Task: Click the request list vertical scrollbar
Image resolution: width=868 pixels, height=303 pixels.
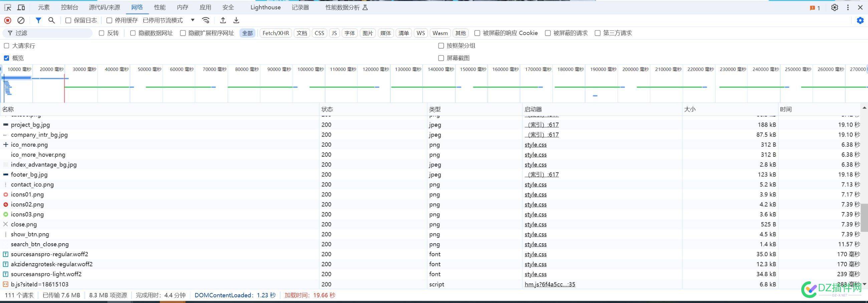Action: pyautogui.click(x=864, y=217)
